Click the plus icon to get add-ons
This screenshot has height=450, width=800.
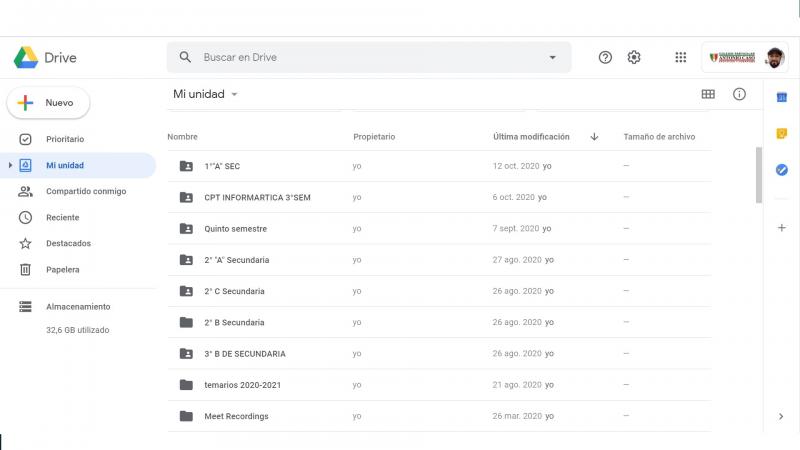782,227
